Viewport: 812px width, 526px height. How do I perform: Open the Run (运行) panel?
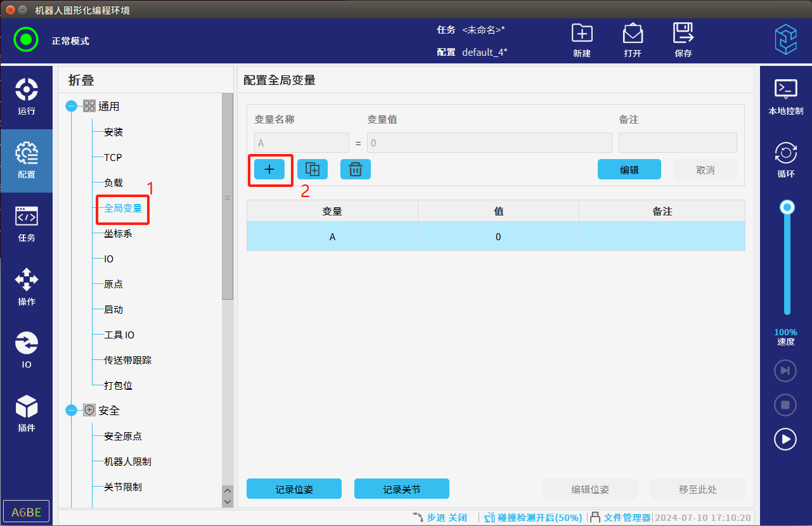(x=26, y=96)
